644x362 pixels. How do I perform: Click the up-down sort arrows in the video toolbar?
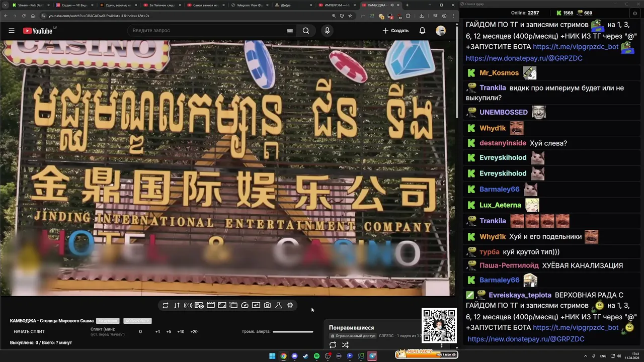point(177,305)
